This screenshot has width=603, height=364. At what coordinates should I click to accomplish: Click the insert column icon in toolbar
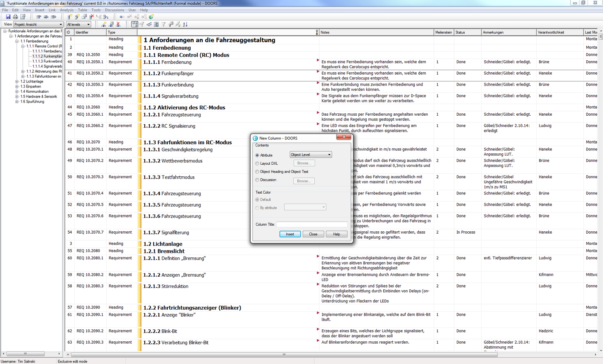(104, 24)
